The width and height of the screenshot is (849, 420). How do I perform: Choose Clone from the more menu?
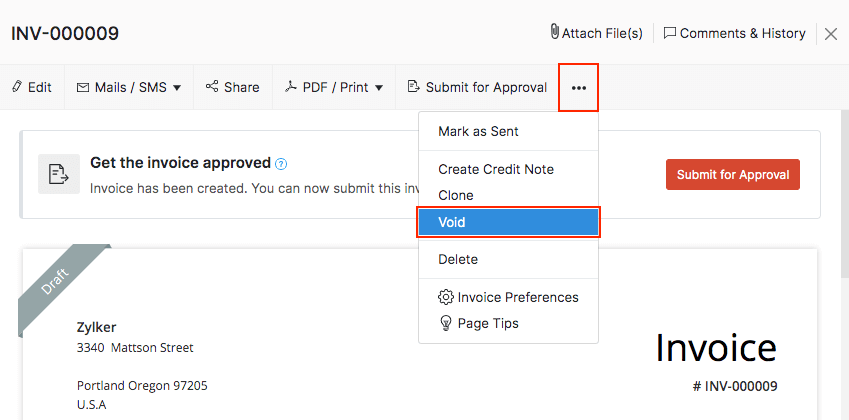(456, 195)
